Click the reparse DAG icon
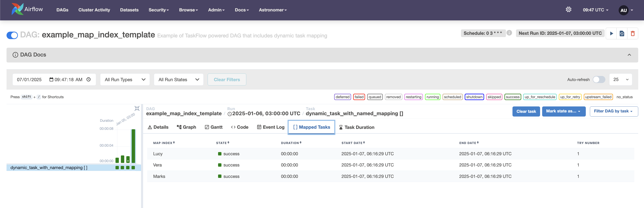644x208 pixels. (x=622, y=34)
